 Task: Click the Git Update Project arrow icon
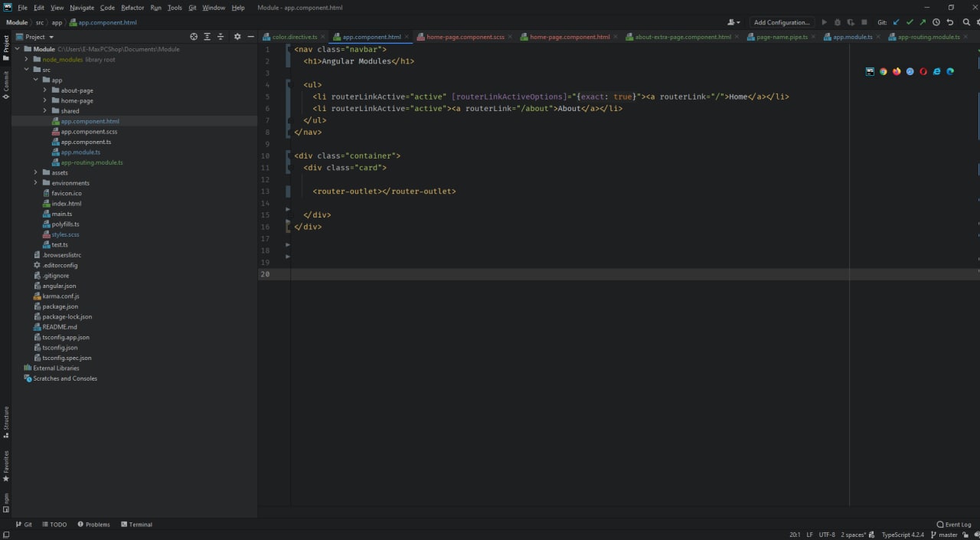click(896, 22)
